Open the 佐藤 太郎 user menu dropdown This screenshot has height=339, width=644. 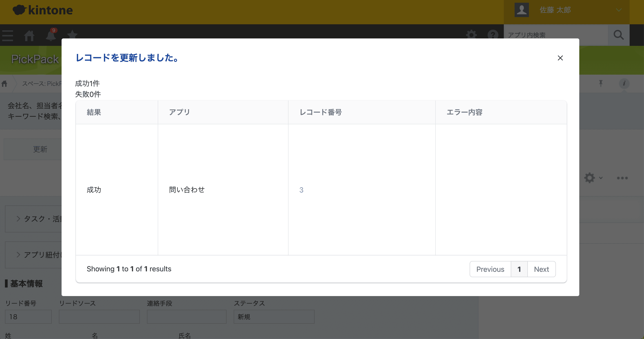[566, 10]
